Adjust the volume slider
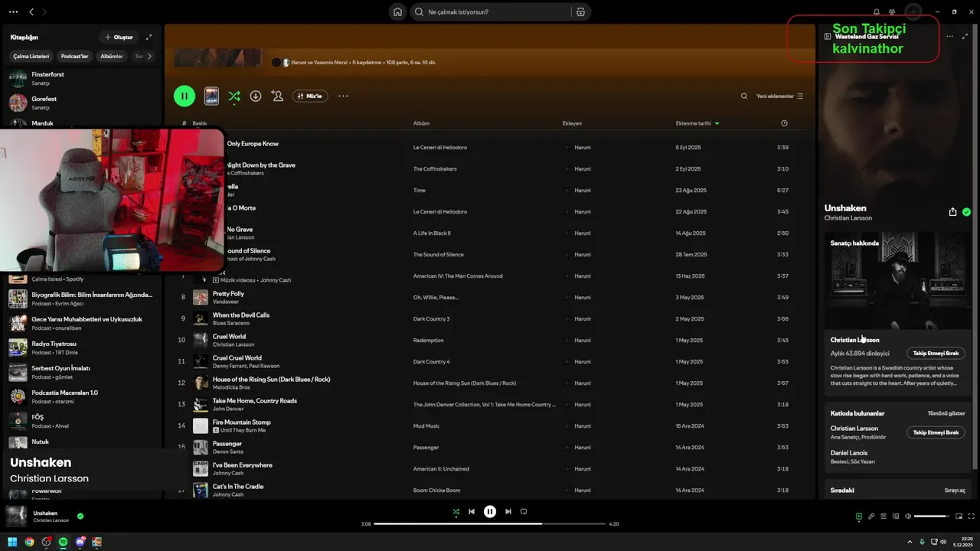This screenshot has height=551, width=980. coord(931,517)
